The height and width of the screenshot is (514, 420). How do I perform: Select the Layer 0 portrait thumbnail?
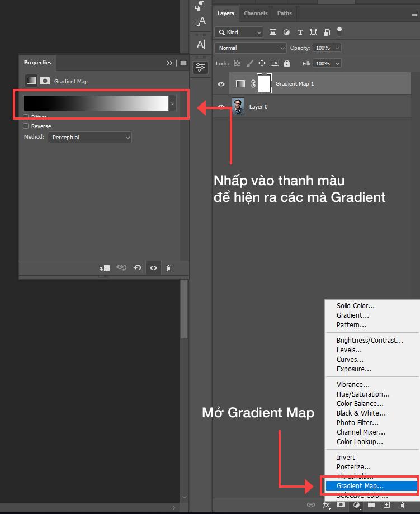pyautogui.click(x=238, y=106)
